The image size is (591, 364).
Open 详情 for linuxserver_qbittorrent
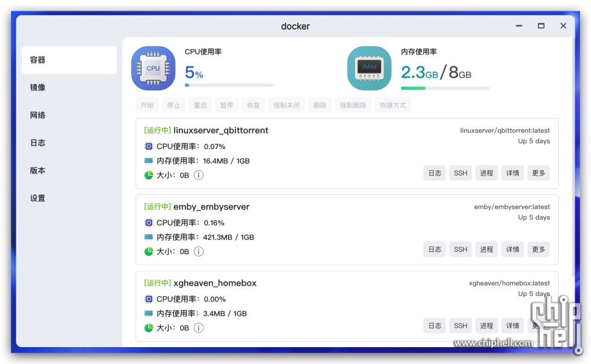pyautogui.click(x=513, y=173)
